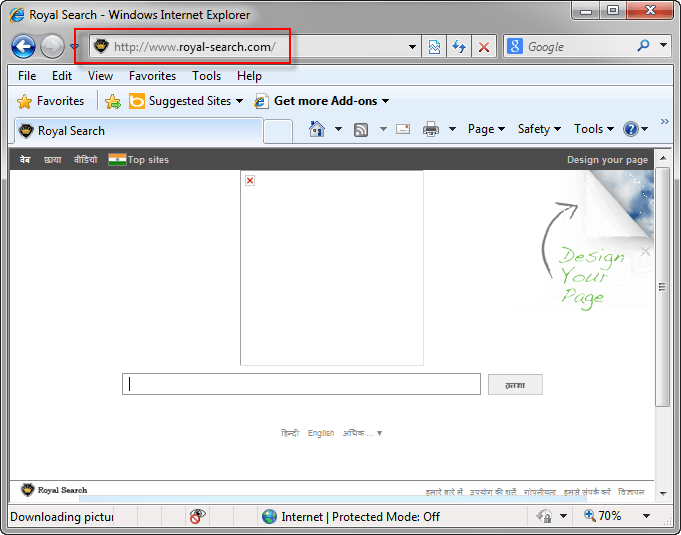Click the India flag icon

coord(117,160)
